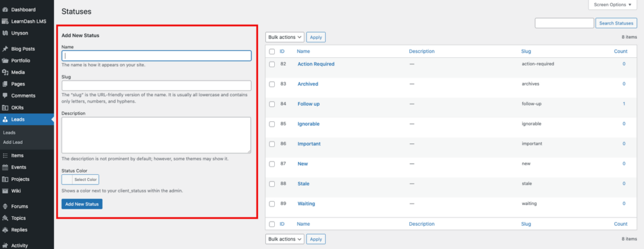Click the search statuses text box
This screenshot has width=644, height=249.
click(564, 23)
